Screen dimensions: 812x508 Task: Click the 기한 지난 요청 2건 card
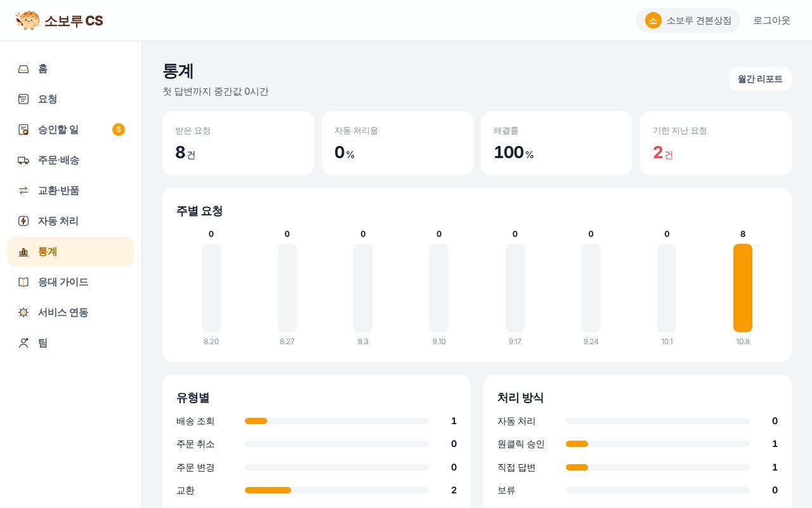click(716, 143)
